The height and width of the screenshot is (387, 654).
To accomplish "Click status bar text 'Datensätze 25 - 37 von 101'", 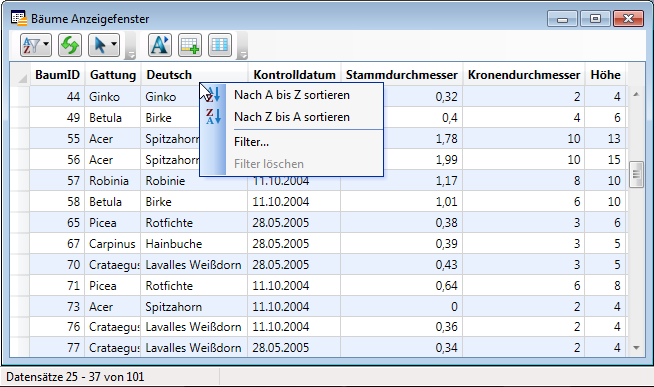I will [x=75, y=377].
